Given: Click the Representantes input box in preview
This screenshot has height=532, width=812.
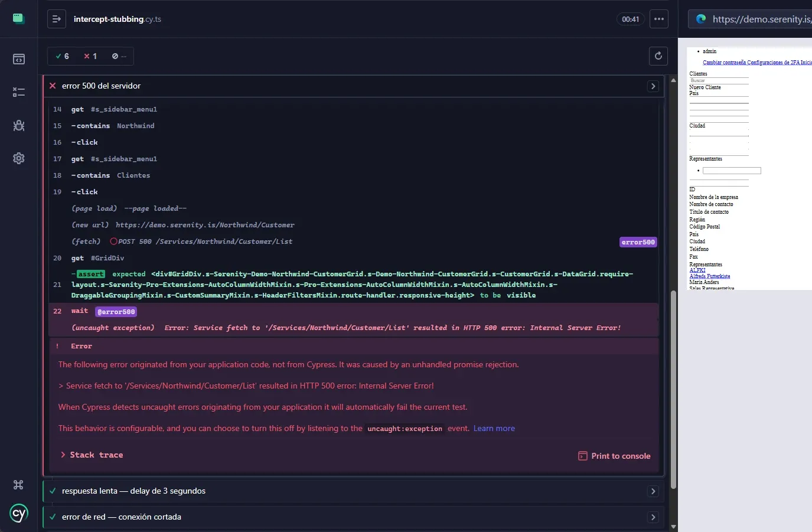Looking at the screenshot, I should click(732, 171).
